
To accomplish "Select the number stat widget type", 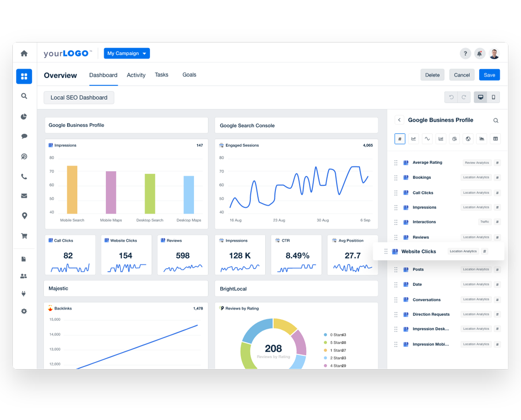I will coord(400,139).
